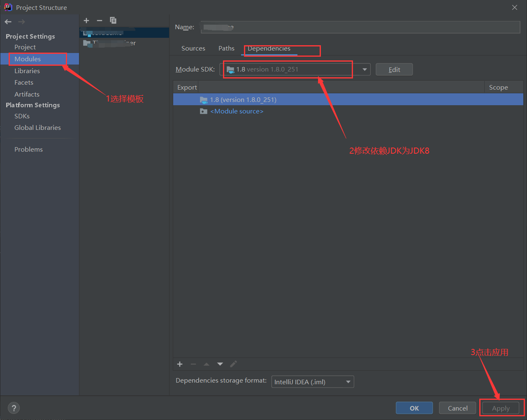This screenshot has height=420, width=527.
Task: Click the back navigation arrow
Action: (x=8, y=22)
